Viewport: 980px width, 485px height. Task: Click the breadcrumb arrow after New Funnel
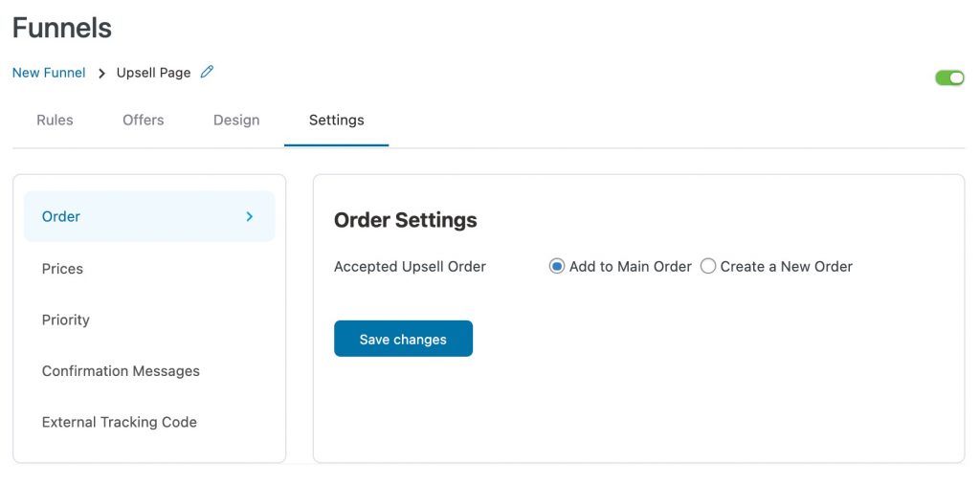tap(101, 73)
